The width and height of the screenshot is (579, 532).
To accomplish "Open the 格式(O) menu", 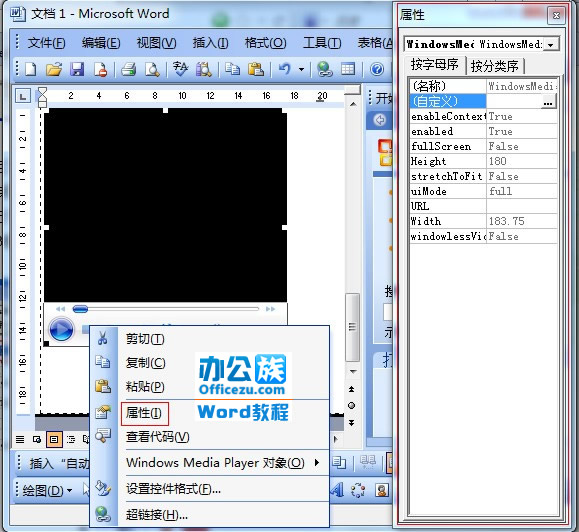I will [265, 43].
